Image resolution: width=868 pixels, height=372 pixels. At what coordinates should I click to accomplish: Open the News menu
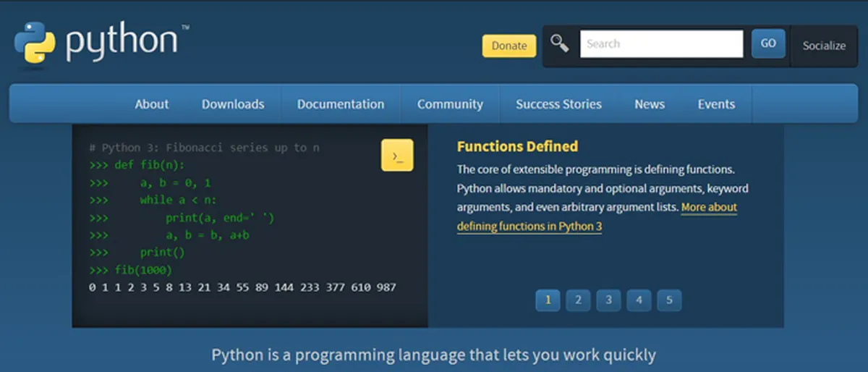[650, 104]
